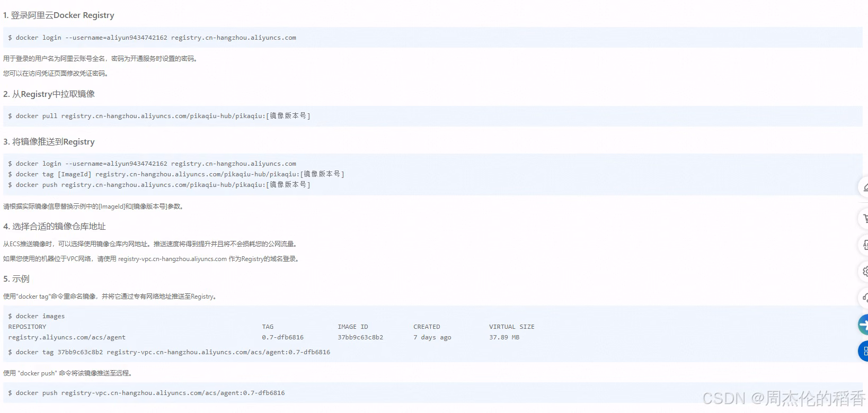
Task: Click the "CREATED" column header
Action: pos(427,327)
